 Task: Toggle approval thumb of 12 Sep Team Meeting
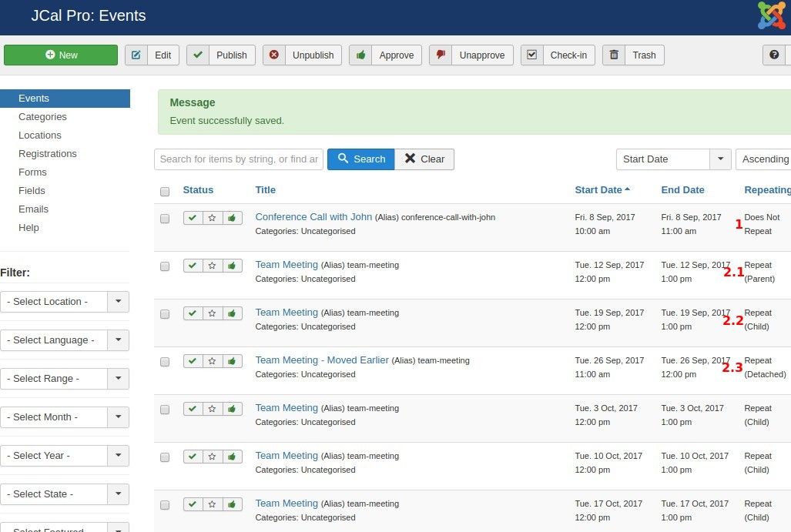click(x=232, y=266)
